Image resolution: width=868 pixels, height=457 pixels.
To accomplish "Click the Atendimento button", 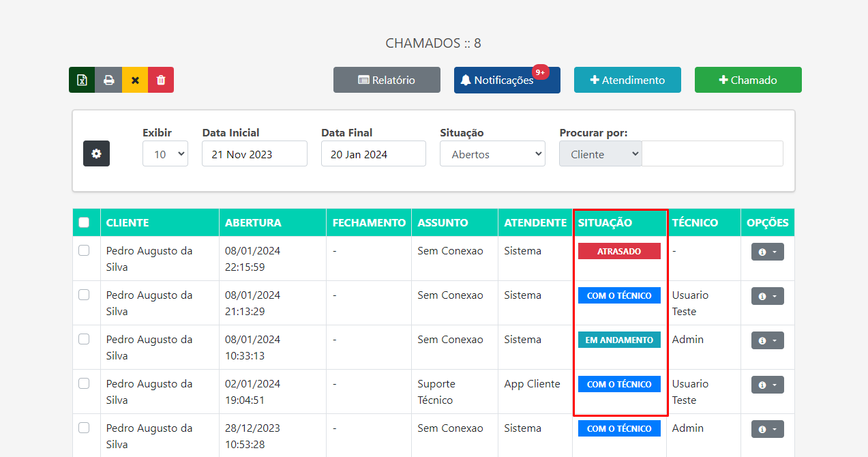I will tap(627, 80).
